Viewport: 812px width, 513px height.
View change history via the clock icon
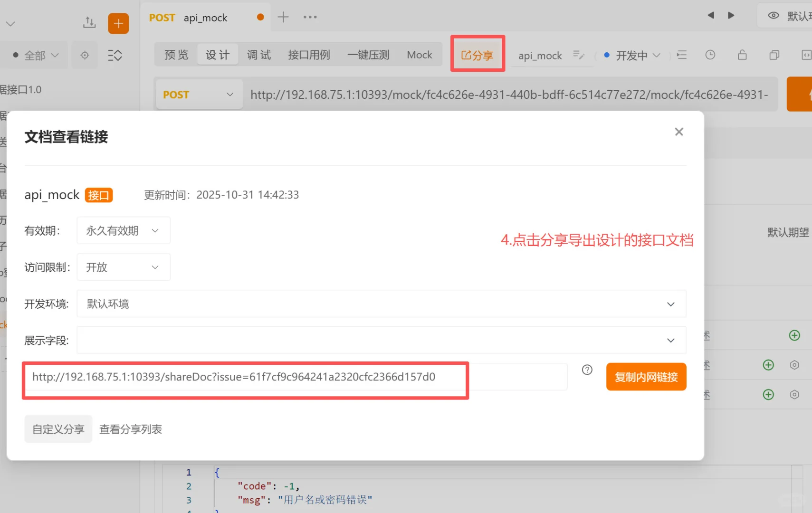coord(710,55)
